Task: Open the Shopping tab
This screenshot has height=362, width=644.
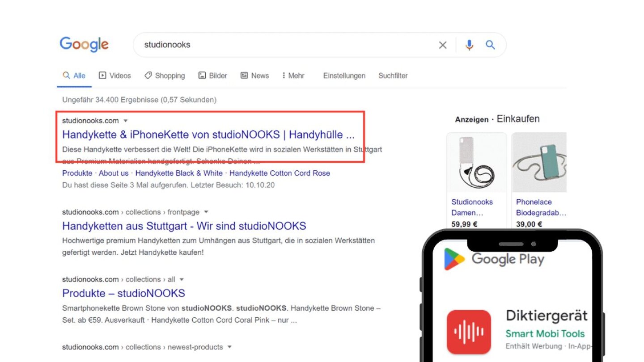Action: click(165, 76)
